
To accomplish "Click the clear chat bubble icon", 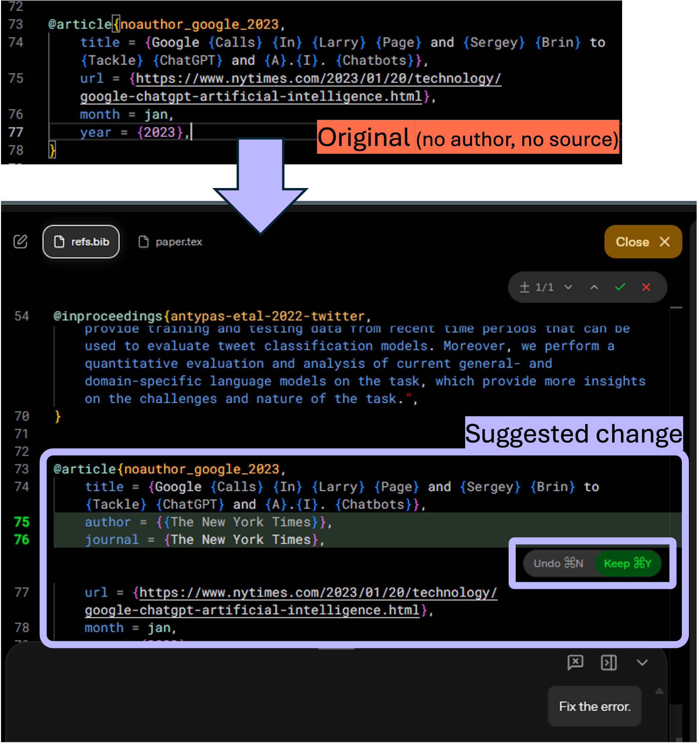I will coord(575,663).
